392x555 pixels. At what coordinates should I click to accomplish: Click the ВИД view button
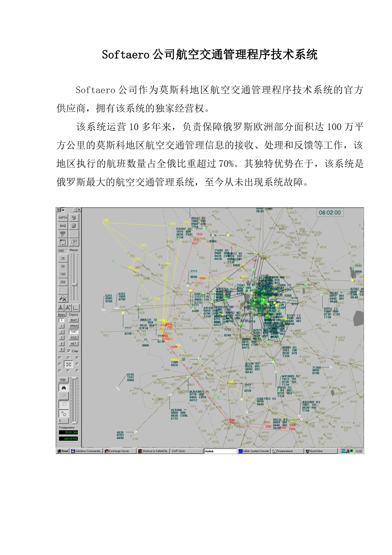(63, 226)
